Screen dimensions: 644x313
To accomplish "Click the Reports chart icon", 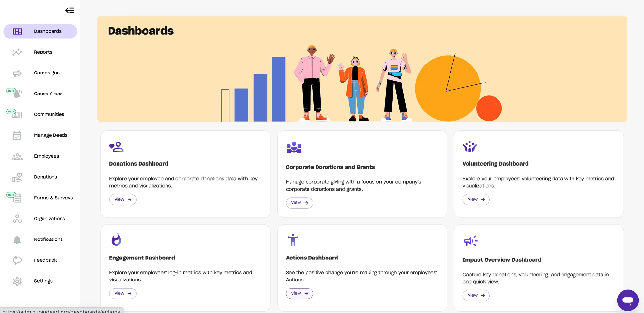I will [17, 52].
